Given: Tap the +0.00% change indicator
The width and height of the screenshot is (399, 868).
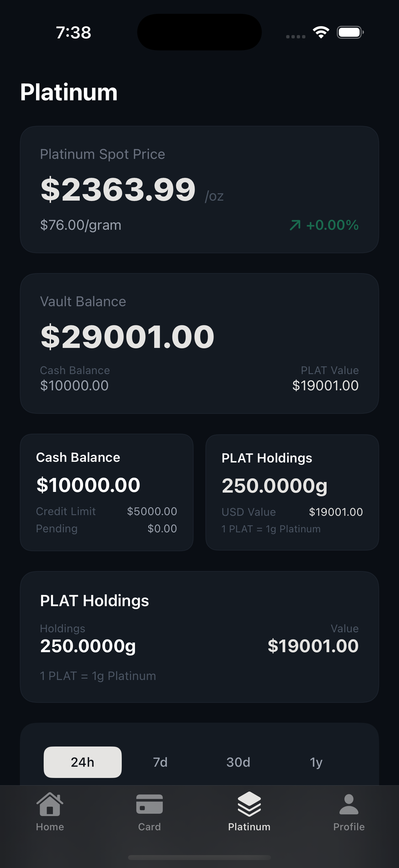Looking at the screenshot, I should coord(332,225).
